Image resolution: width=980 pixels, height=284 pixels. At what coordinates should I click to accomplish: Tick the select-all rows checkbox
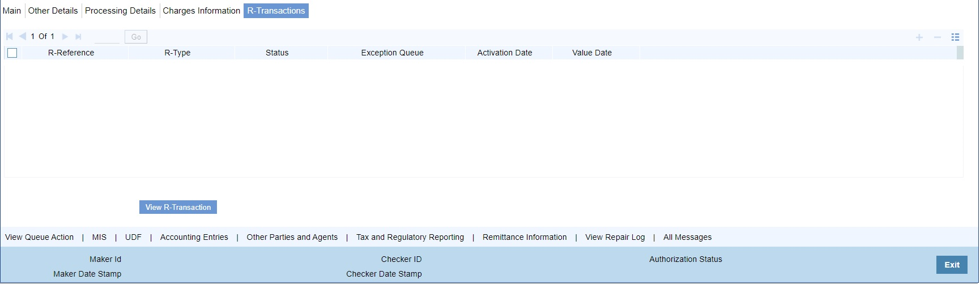click(12, 53)
